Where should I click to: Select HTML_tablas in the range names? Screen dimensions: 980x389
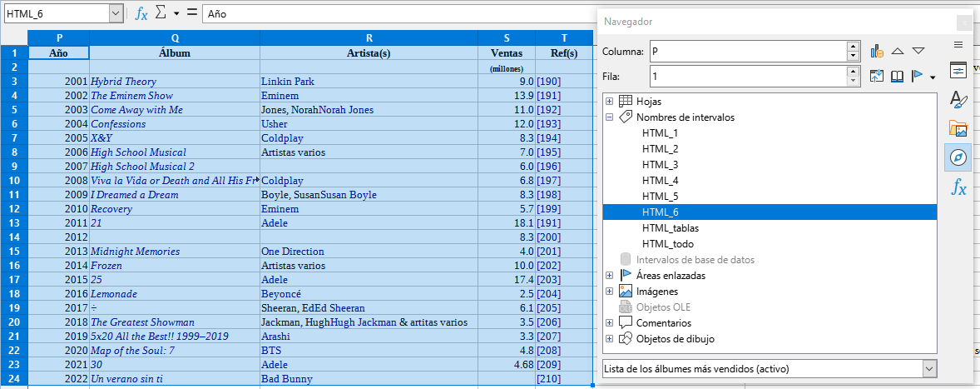tap(670, 228)
